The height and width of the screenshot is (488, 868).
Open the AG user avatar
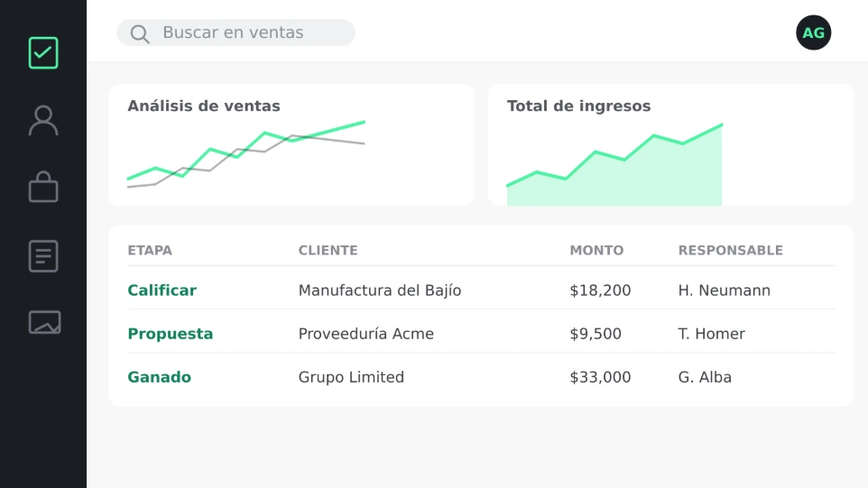(813, 32)
